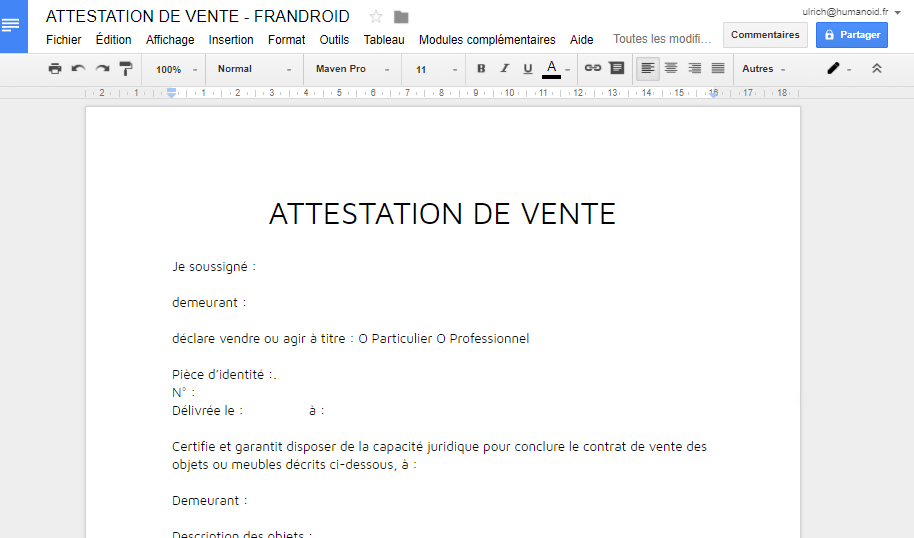Click the Commentaires button

point(765,35)
